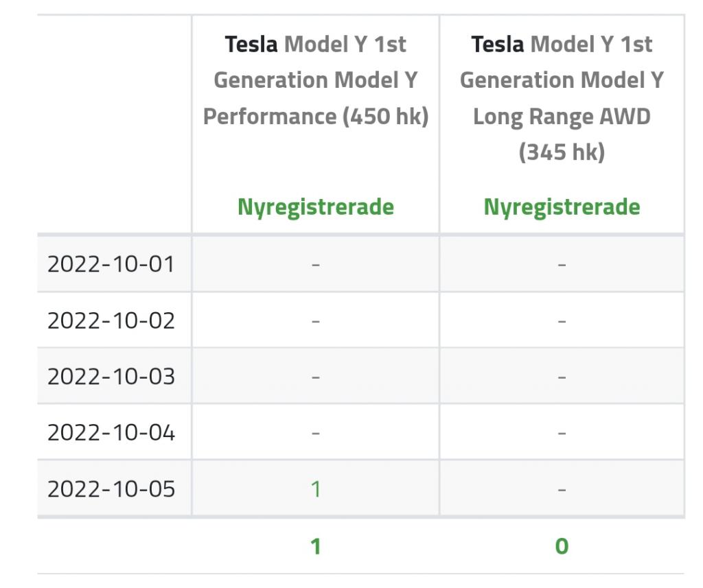This screenshot has height=588, width=703.
Task: Click the green 1 value for 2022-10-05
Action: click(x=316, y=489)
